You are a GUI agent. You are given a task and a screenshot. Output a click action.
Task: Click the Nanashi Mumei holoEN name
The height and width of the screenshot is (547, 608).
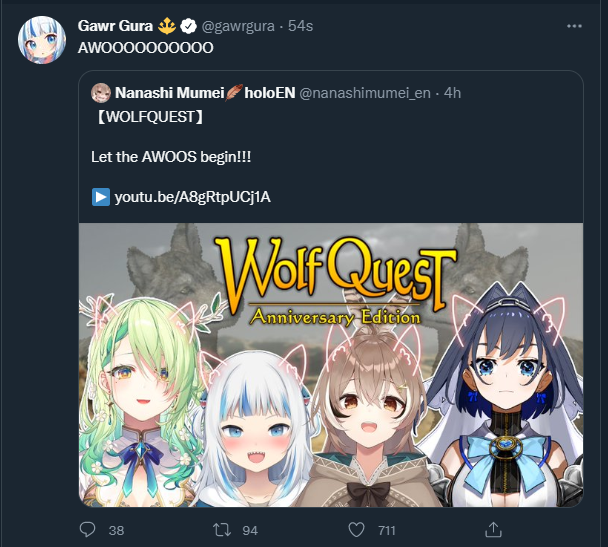pyautogui.click(x=205, y=93)
